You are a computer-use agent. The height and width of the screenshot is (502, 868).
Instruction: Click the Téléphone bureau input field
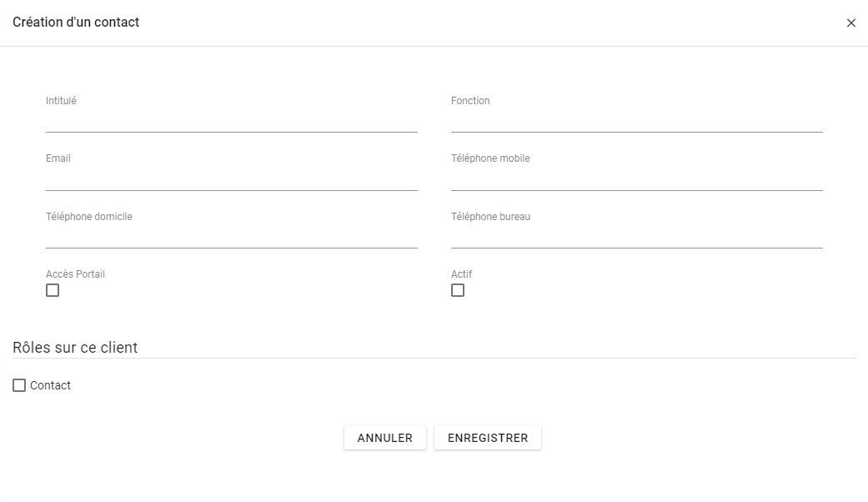636,238
